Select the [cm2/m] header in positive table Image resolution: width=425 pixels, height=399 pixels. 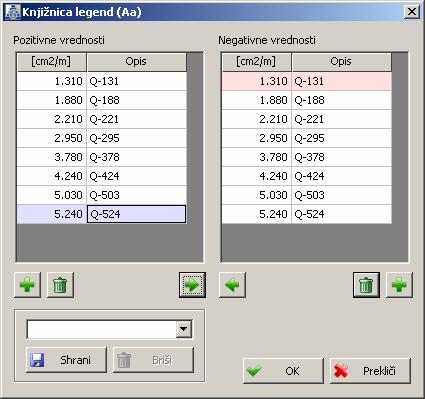pyautogui.click(x=52, y=62)
